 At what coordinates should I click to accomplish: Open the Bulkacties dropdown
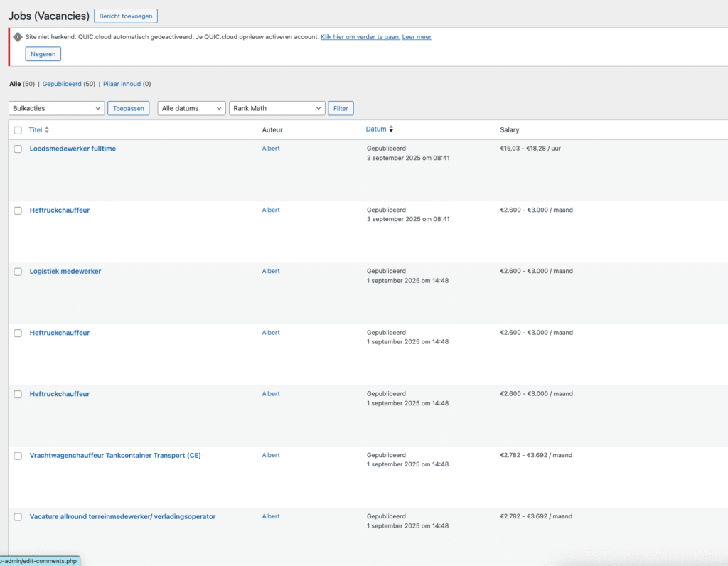pos(57,108)
